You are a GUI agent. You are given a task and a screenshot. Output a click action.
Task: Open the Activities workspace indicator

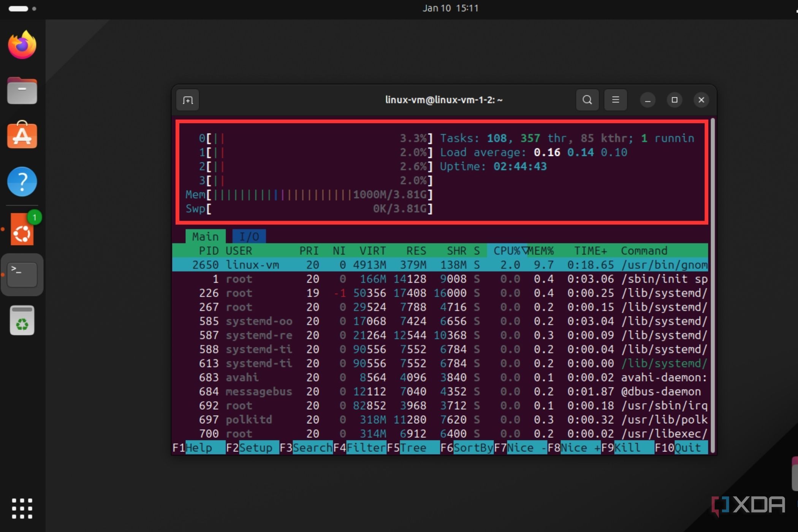point(22,8)
